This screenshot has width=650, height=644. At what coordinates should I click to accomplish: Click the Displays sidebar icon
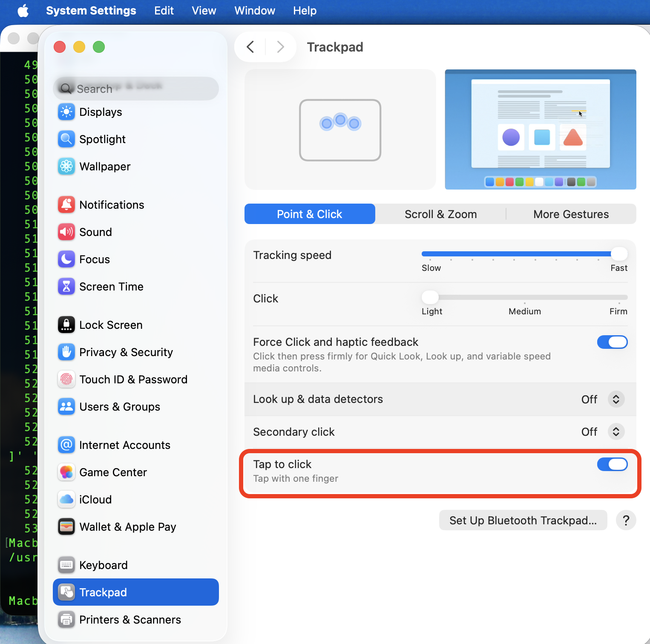pyautogui.click(x=66, y=112)
